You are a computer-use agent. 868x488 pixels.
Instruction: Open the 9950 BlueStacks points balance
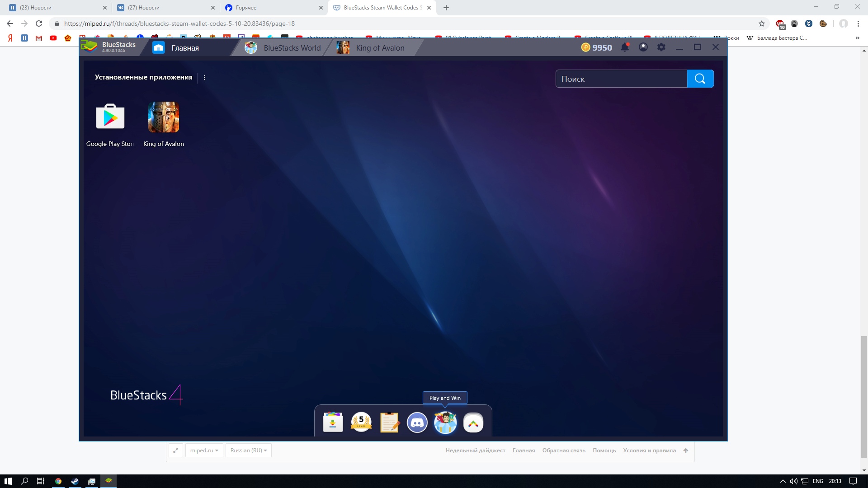(597, 47)
